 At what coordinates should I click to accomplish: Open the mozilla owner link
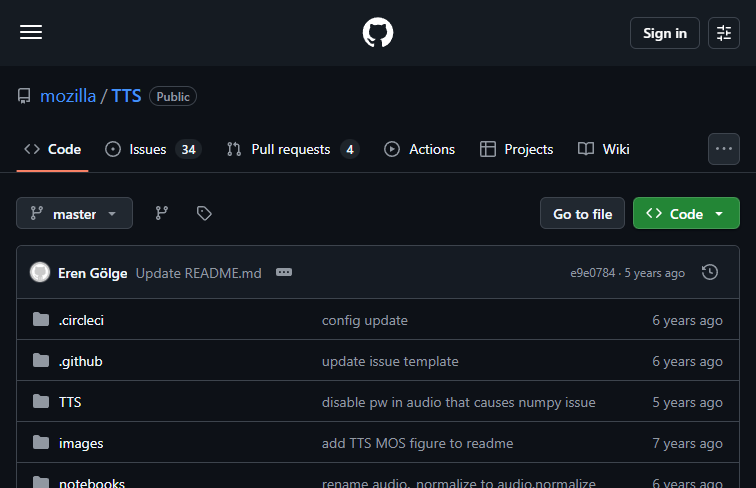point(68,96)
